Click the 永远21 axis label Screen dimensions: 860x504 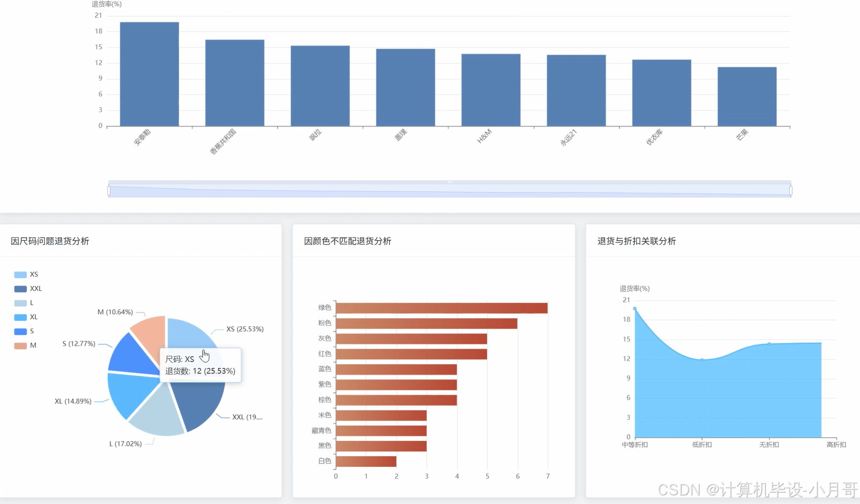(x=568, y=138)
